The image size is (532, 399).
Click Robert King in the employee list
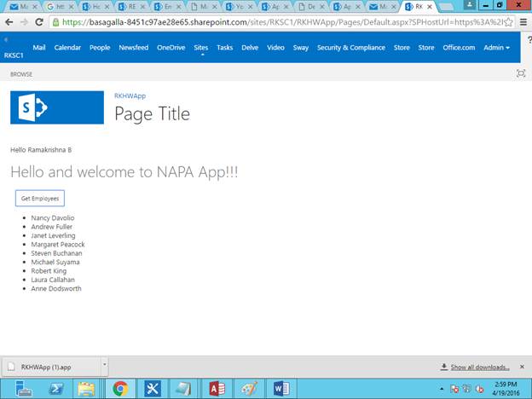(49, 271)
